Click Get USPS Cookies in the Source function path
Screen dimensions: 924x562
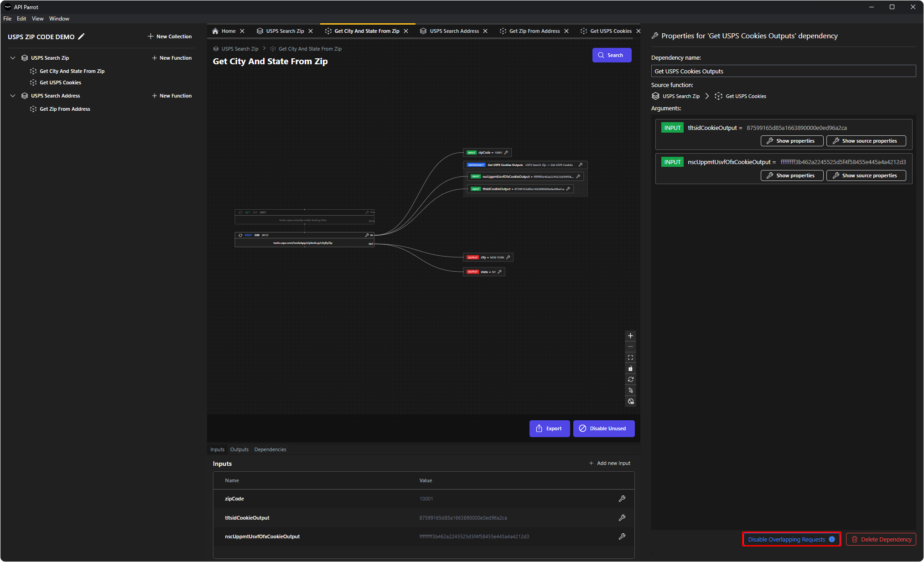point(740,96)
